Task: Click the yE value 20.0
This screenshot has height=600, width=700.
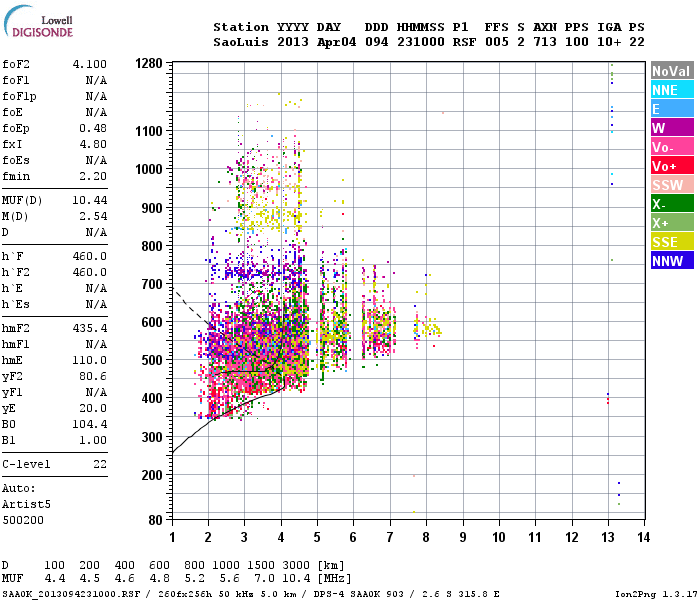Action: (x=93, y=408)
